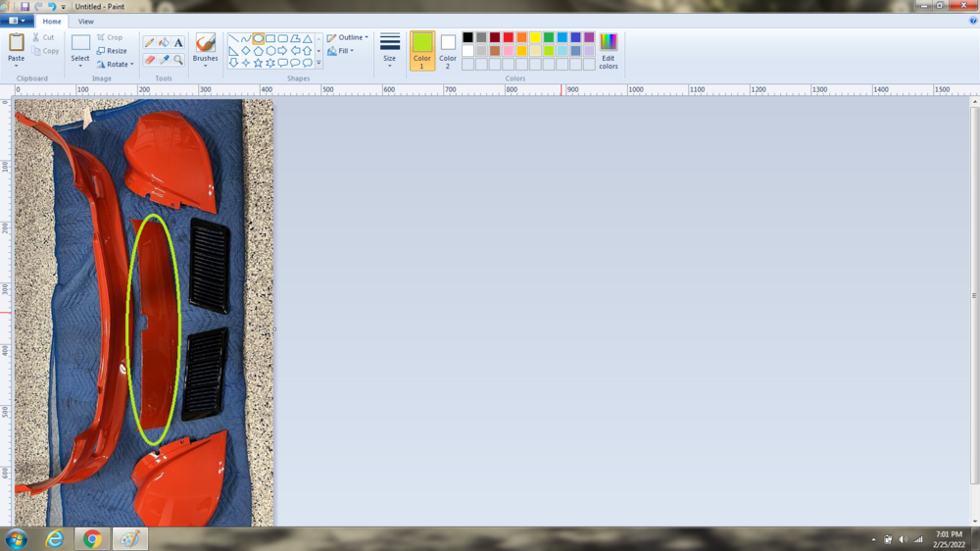Click the Copy button
980x551 pixels.
(45, 51)
